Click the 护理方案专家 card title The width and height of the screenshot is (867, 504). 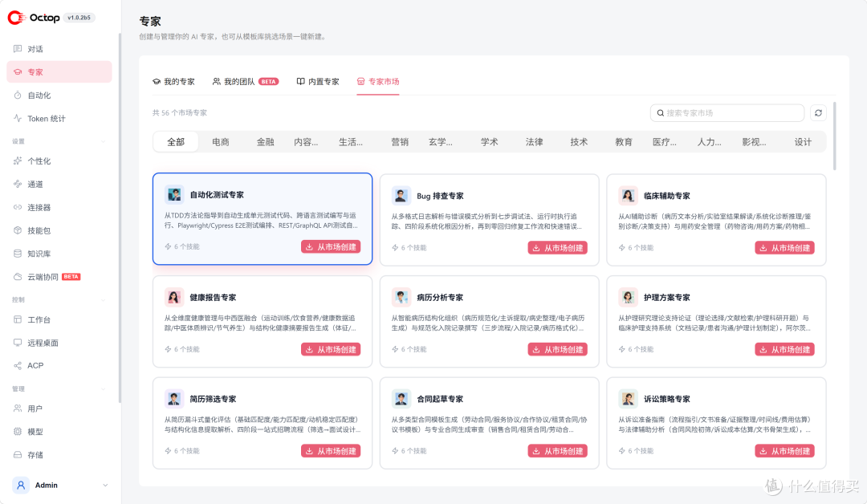point(667,297)
